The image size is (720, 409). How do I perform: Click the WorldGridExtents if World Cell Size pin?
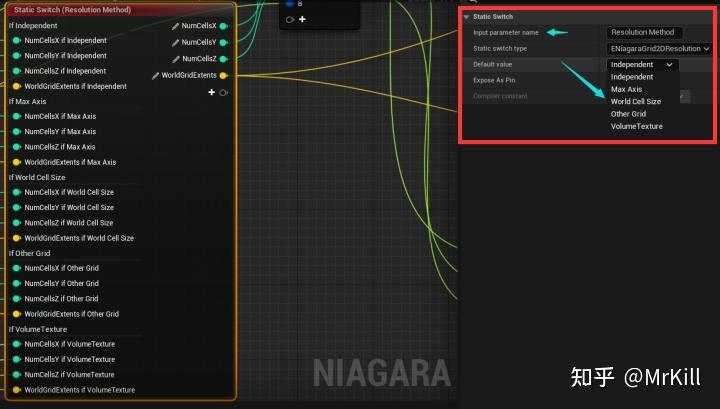17,238
